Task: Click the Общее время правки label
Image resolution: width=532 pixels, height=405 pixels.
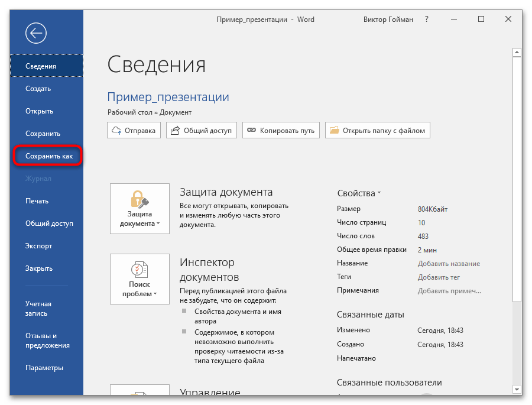Action: click(372, 250)
